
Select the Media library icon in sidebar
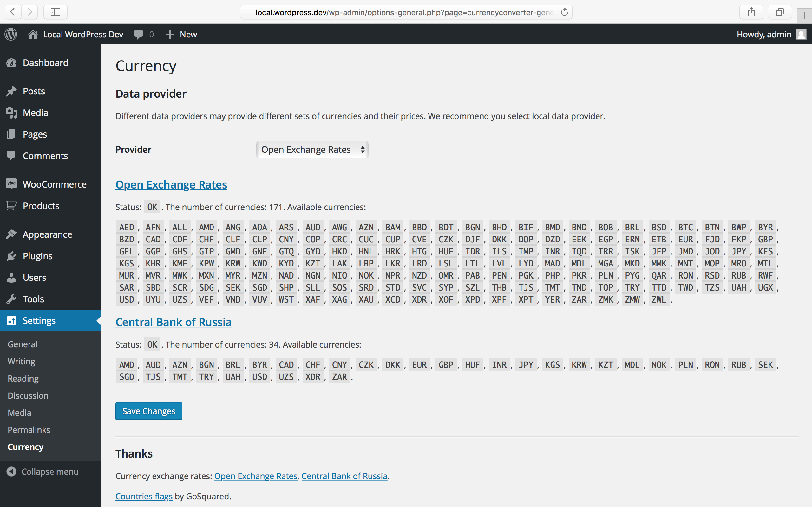click(x=12, y=113)
